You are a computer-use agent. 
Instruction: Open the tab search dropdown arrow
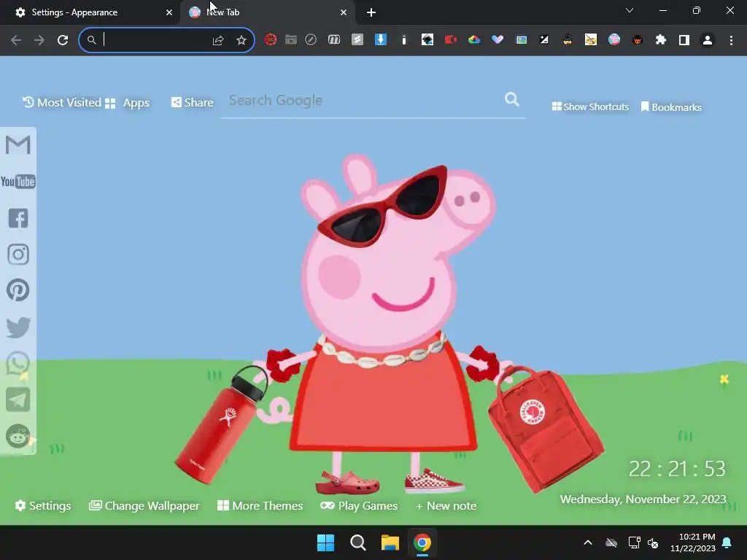630,10
